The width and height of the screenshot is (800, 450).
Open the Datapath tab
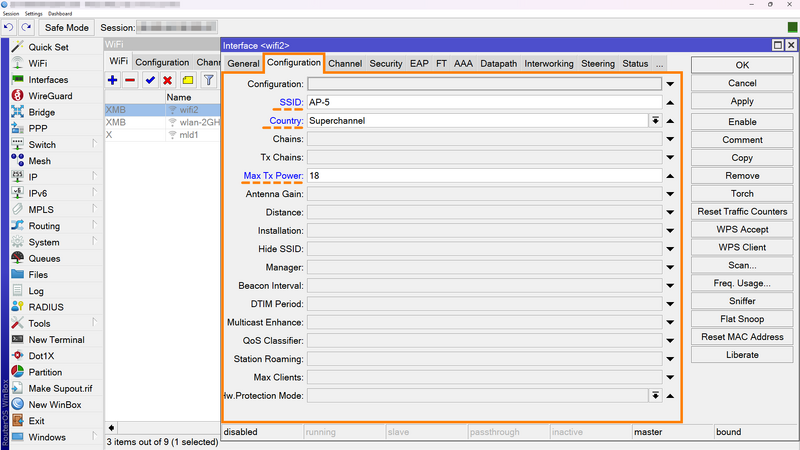pos(498,64)
